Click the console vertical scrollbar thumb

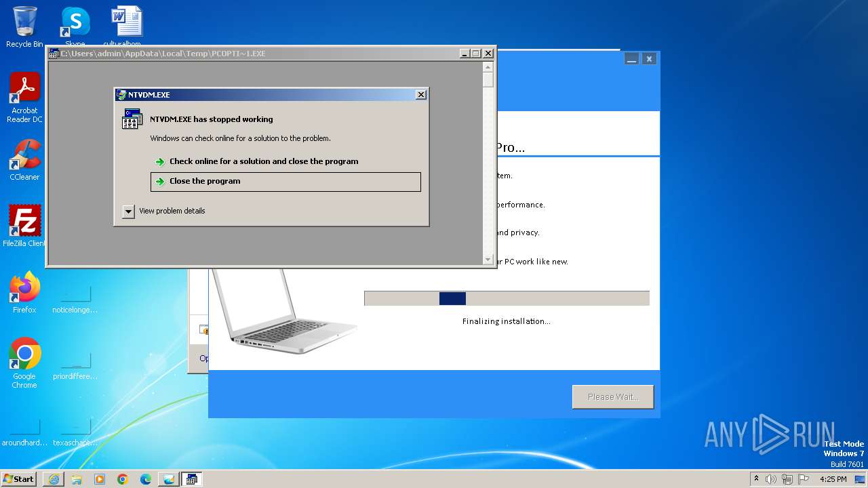[x=488, y=80]
